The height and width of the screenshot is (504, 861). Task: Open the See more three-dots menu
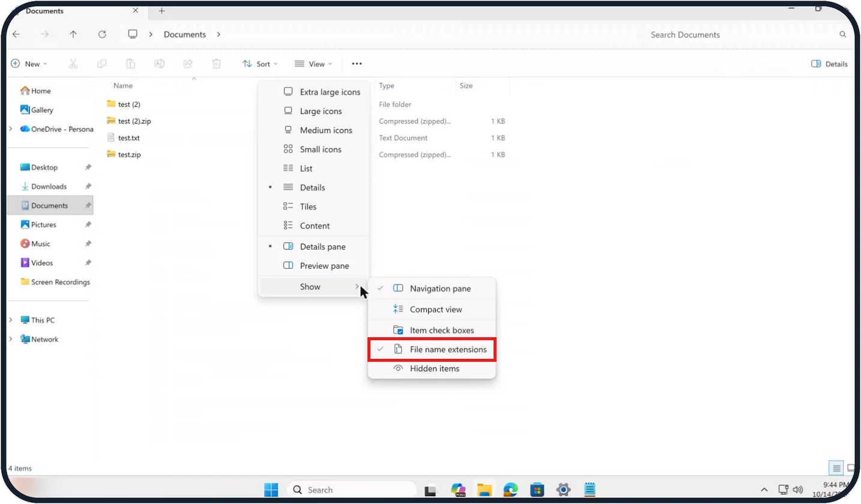[x=357, y=64]
